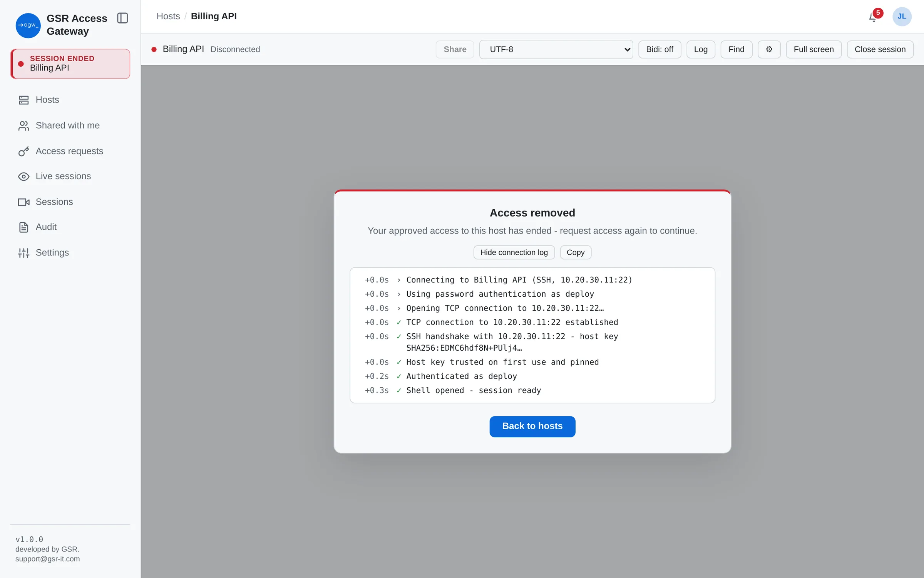This screenshot has width=924, height=578.
Task: Click the Hosts server icon in sidebar
Action: click(23, 100)
